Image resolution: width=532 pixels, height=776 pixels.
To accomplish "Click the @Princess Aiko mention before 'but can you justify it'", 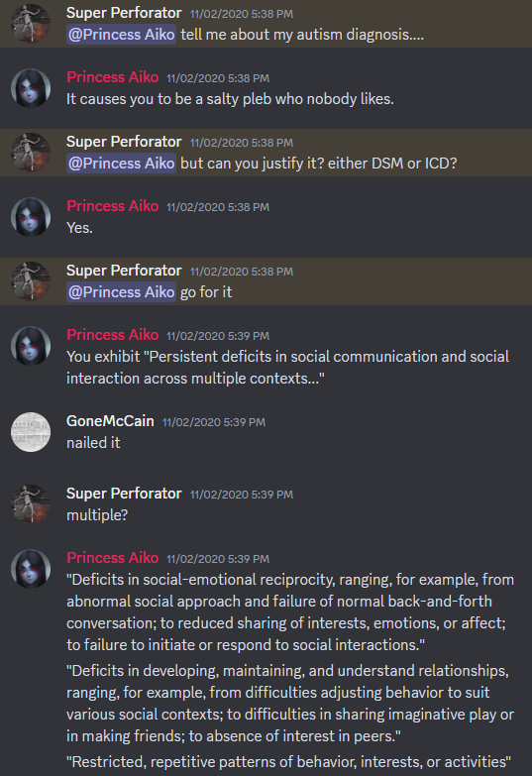I will pos(121,164).
